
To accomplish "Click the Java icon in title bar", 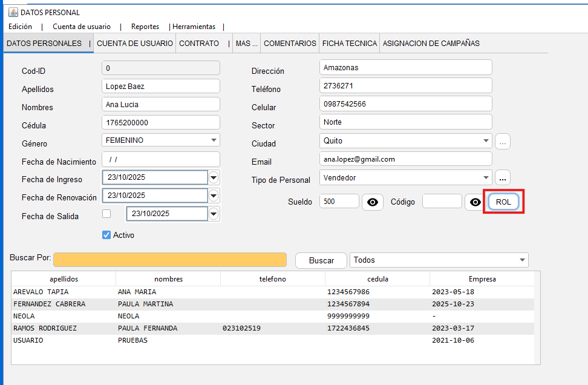I will click(x=13, y=12).
